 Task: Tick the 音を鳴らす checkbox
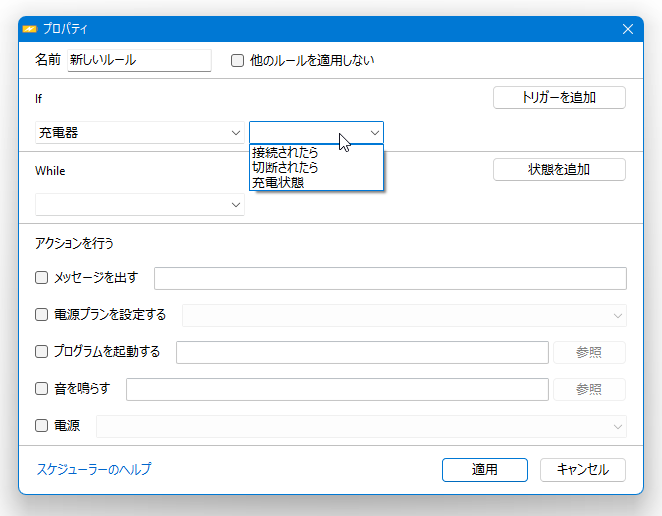click(41, 388)
